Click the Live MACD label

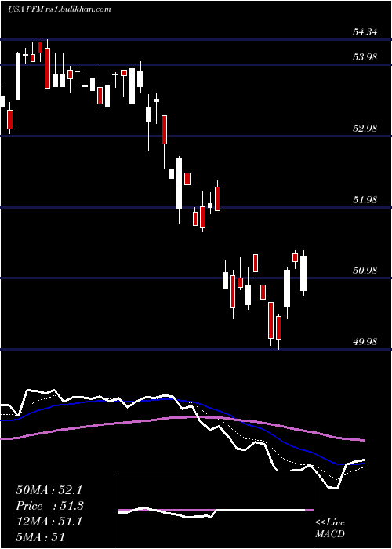click(x=330, y=528)
